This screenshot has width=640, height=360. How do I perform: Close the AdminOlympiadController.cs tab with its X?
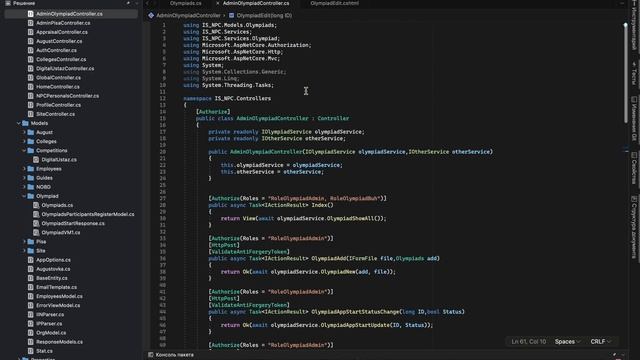tap(218, 3)
